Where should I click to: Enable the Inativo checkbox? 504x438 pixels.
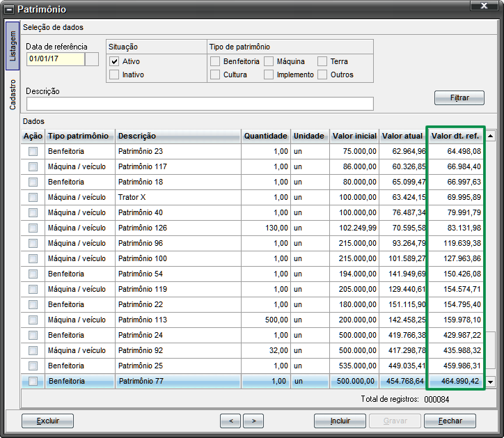click(x=114, y=75)
